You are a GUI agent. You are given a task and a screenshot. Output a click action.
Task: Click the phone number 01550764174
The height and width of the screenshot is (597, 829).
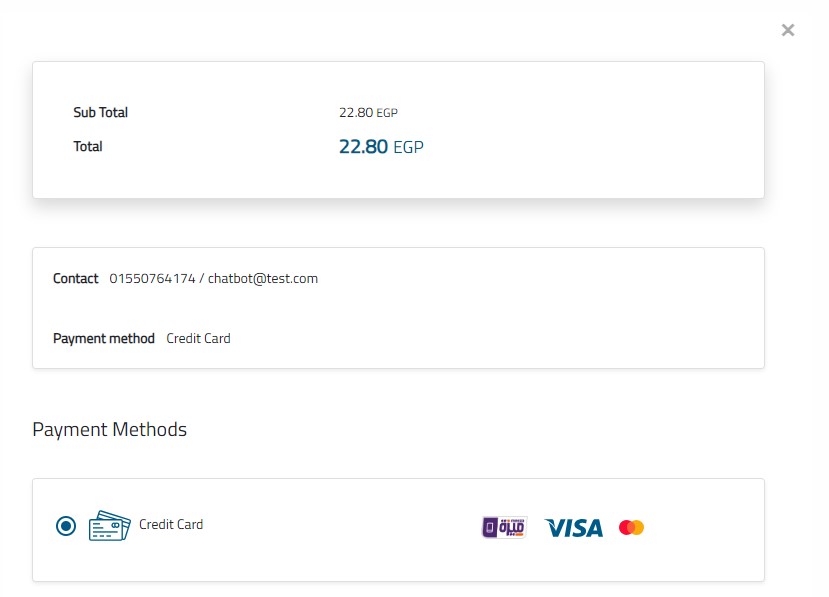pyautogui.click(x=152, y=278)
